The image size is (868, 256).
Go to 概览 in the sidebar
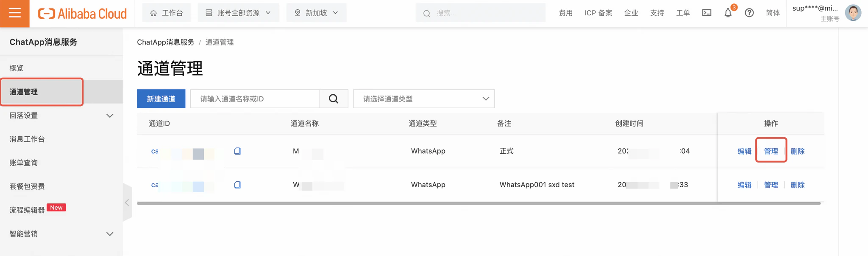tap(17, 68)
